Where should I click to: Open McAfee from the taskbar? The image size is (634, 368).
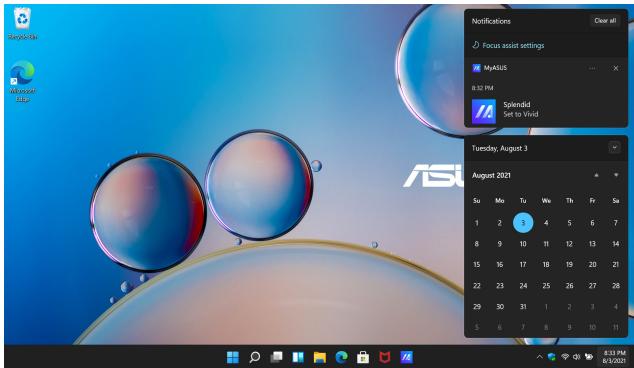click(385, 357)
